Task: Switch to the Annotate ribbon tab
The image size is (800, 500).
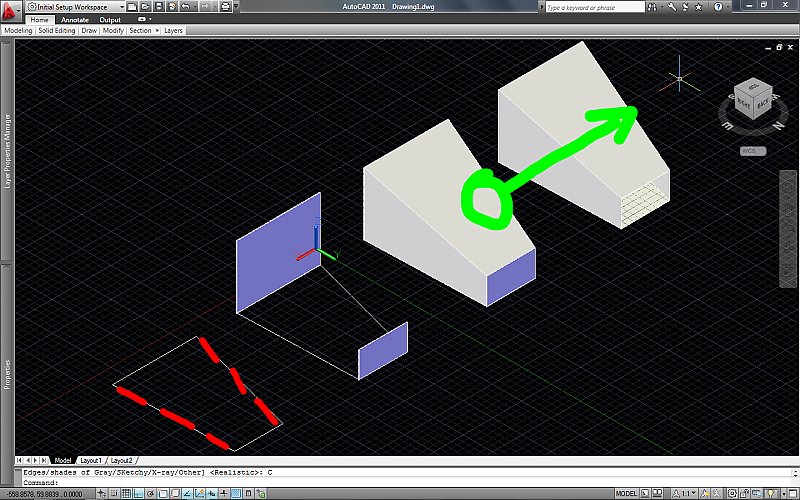Action: pyautogui.click(x=74, y=19)
